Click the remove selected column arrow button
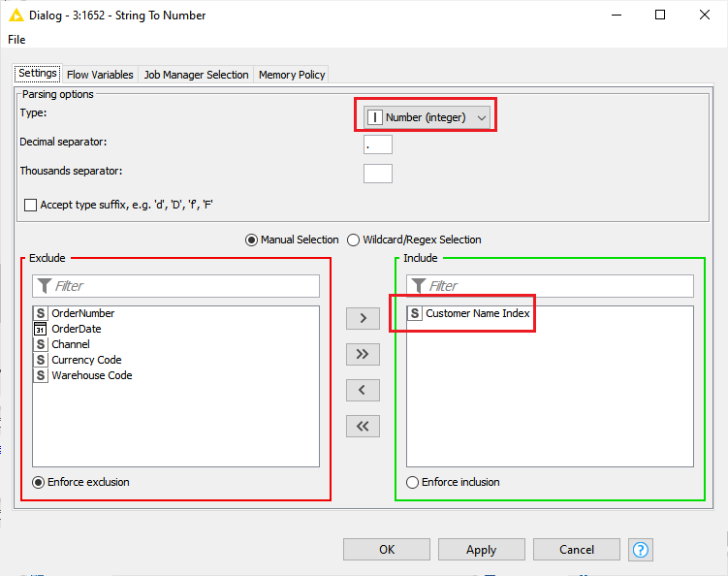Viewport: 728px width, 576px height. (x=363, y=390)
